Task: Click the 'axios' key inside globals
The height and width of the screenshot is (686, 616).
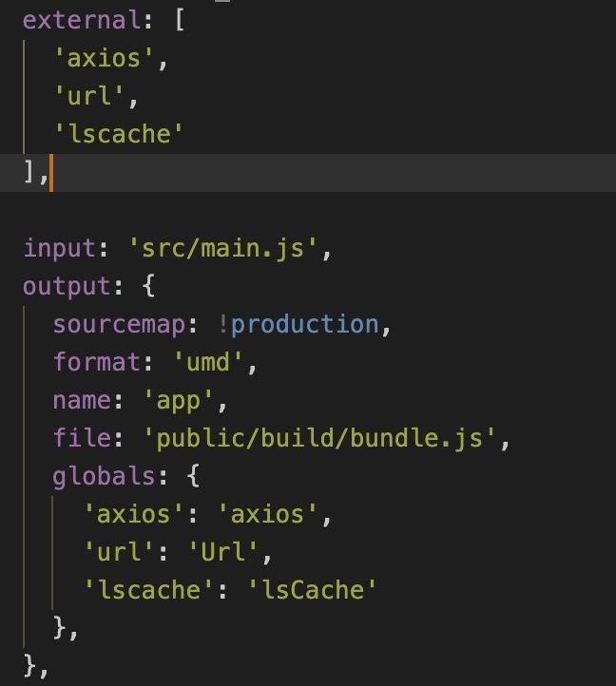Action: [133, 514]
